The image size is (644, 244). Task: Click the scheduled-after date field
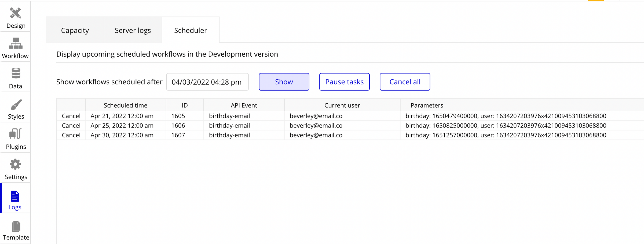pyautogui.click(x=207, y=82)
